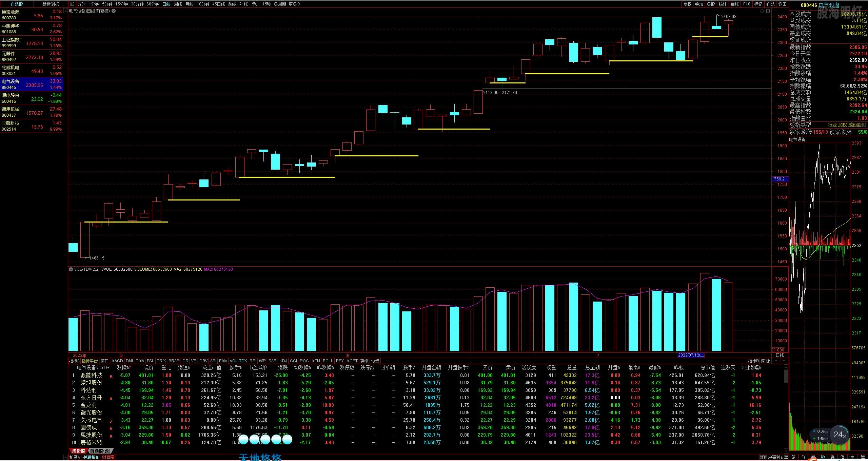Image resolution: width=868 pixels, height=461 pixels.
Task: Click the 指标B button
Action: point(753,361)
